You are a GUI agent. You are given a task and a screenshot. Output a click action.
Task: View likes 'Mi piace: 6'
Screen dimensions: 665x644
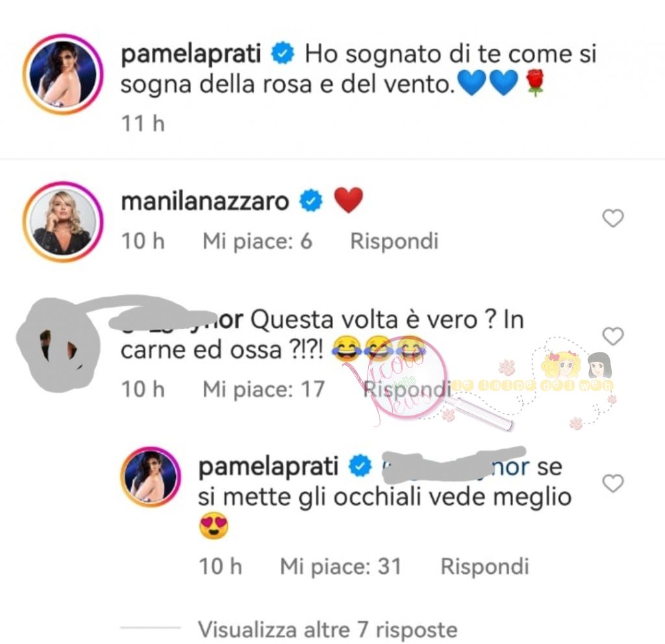(257, 241)
